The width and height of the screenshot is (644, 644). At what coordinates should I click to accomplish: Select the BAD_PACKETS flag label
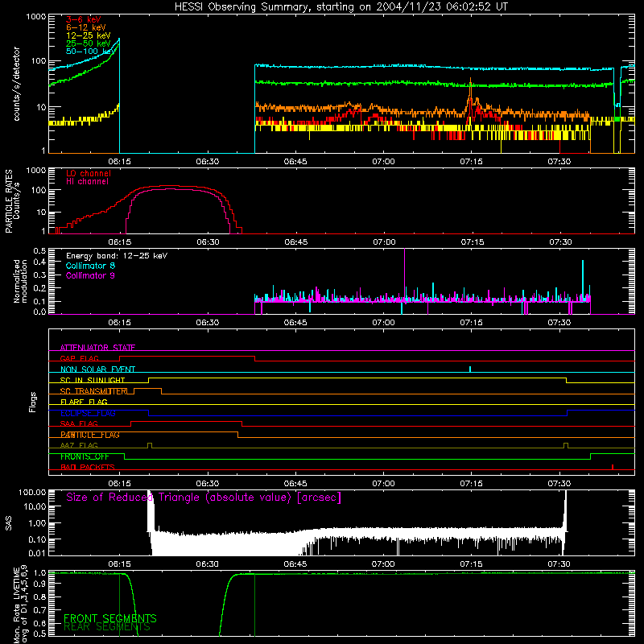click(88, 467)
